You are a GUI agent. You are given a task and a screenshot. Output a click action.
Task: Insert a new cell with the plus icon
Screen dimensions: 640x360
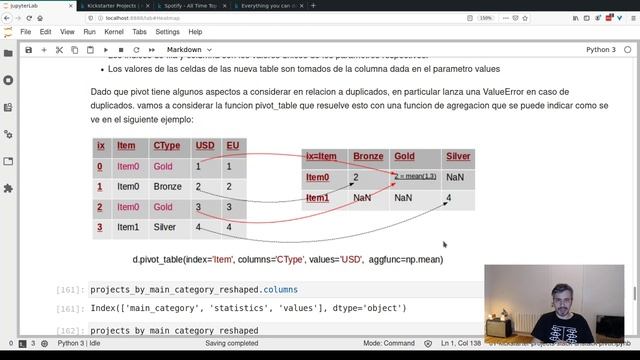[x=44, y=50]
